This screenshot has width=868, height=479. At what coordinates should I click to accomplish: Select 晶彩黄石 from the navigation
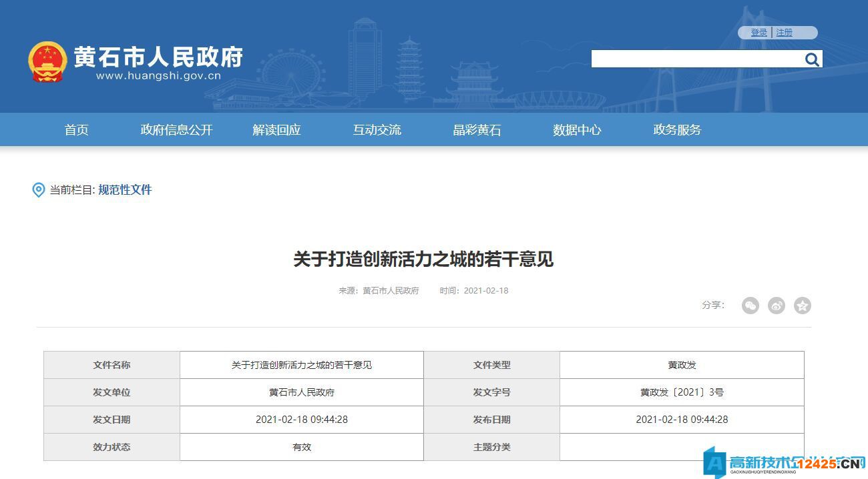tap(477, 129)
